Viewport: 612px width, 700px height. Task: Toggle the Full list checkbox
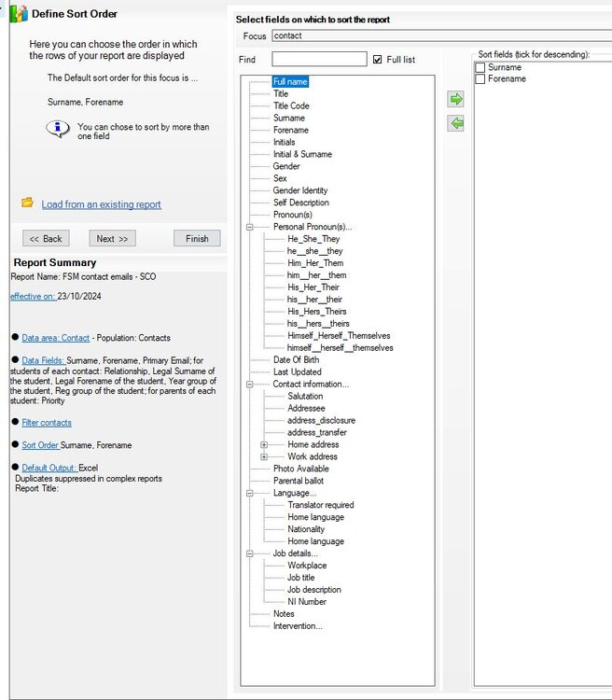coord(377,60)
